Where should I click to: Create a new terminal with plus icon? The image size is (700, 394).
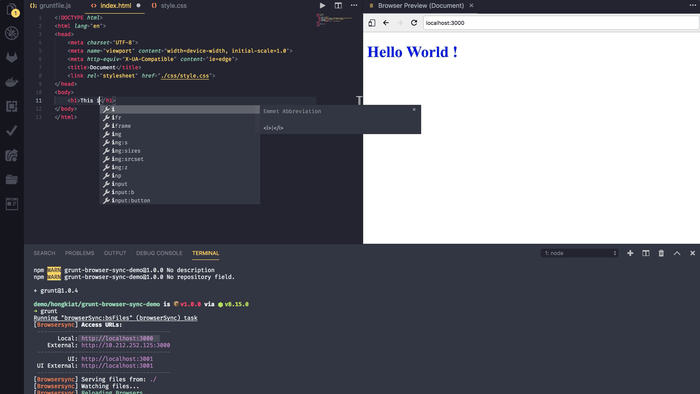pyautogui.click(x=630, y=253)
